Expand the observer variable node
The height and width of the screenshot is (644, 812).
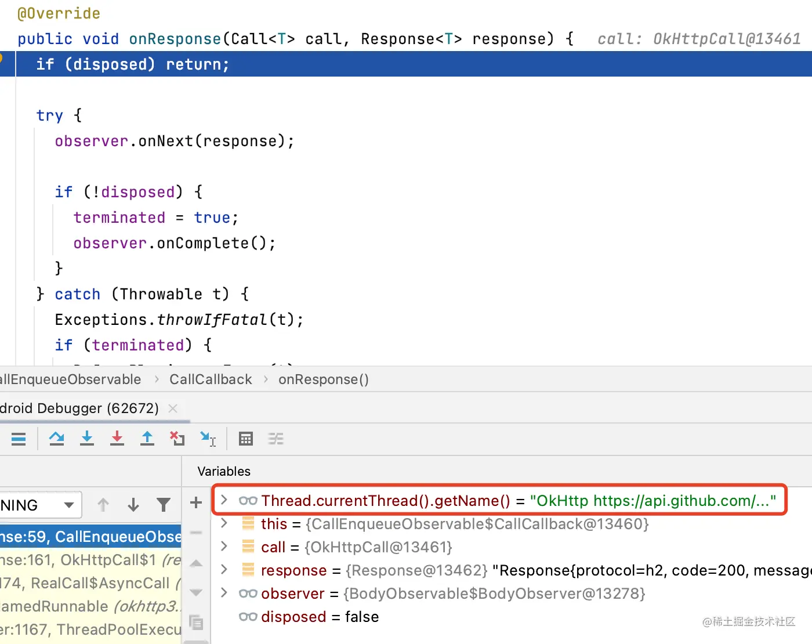224,593
